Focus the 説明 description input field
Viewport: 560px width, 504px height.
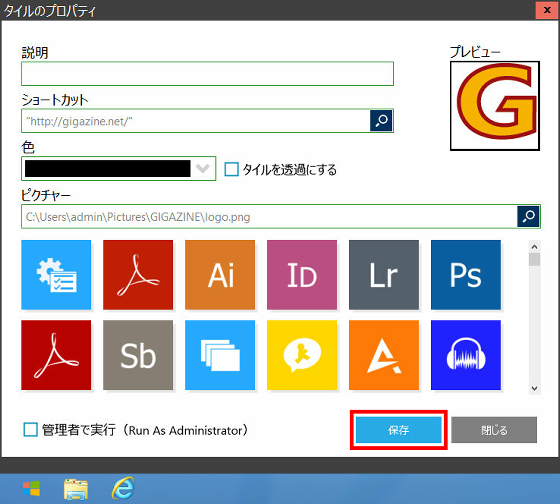coord(208,74)
